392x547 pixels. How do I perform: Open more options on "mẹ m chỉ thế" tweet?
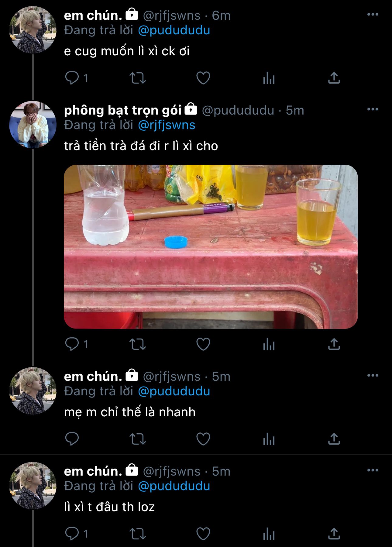coord(373,375)
